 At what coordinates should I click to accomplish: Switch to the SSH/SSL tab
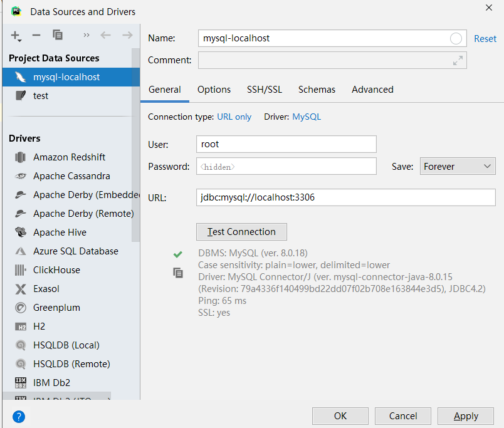tap(264, 90)
